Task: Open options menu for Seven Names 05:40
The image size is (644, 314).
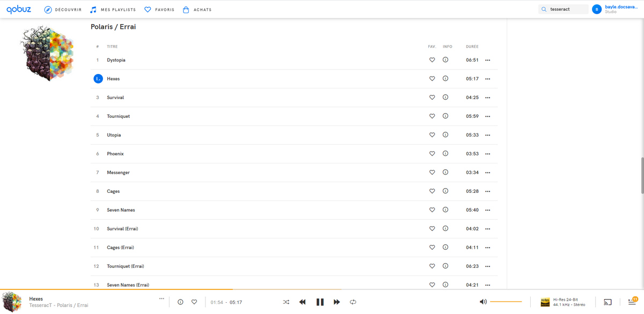Action: pos(487,210)
